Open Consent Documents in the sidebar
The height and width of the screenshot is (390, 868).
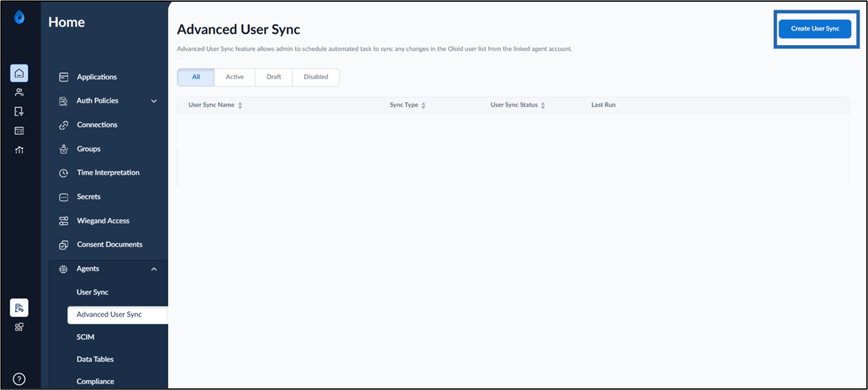click(109, 244)
